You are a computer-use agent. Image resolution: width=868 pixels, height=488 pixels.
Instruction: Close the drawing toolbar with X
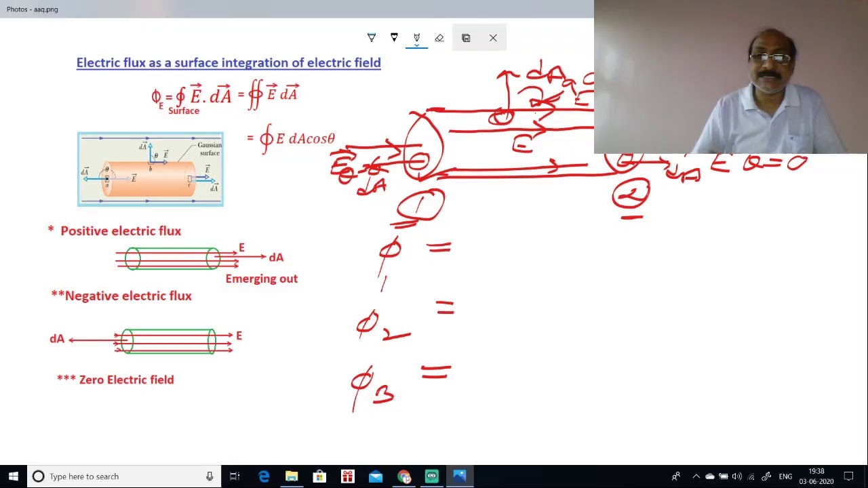pyautogui.click(x=493, y=38)
